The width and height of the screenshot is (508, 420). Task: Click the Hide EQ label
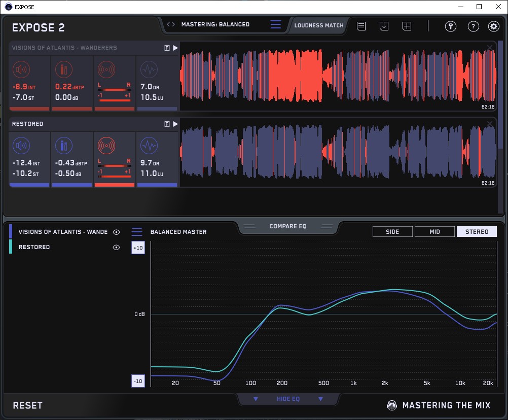point(288,399)
